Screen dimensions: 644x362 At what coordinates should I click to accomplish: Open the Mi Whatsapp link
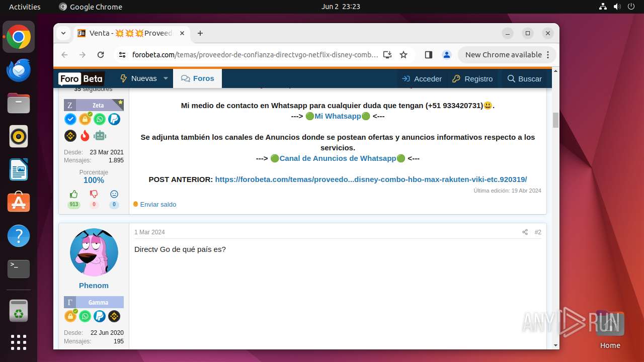tap(338, 116)
